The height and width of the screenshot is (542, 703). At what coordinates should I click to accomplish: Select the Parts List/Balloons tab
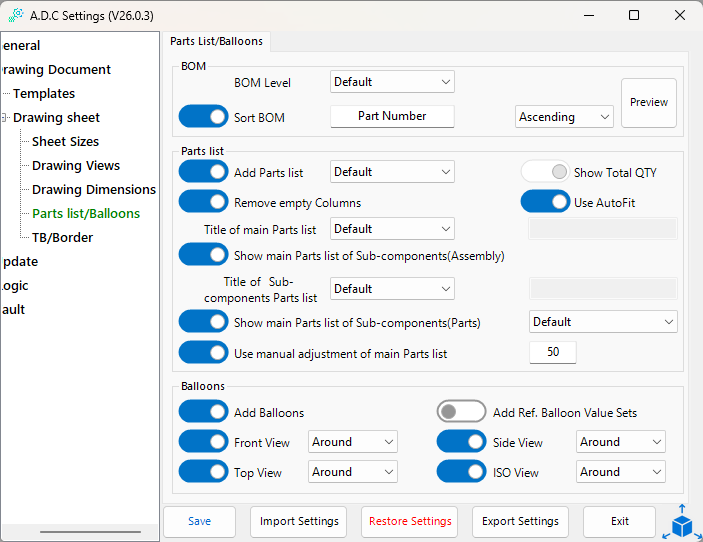pos(216,41)
